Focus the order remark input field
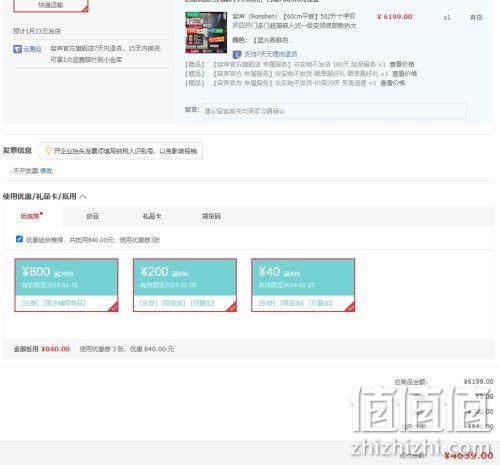Screen dimensions: 500x465 click(333, 111)
